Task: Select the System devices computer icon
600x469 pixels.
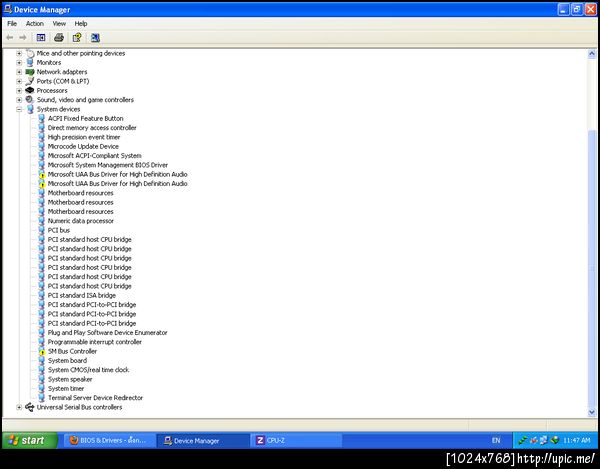Action: [30, 109]
